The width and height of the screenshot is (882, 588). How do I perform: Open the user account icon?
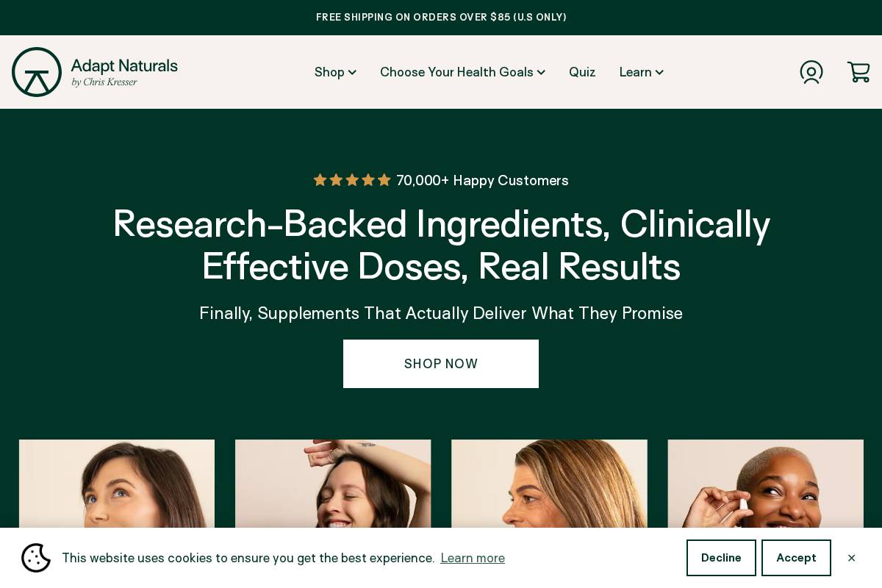(x=811, y=72)
